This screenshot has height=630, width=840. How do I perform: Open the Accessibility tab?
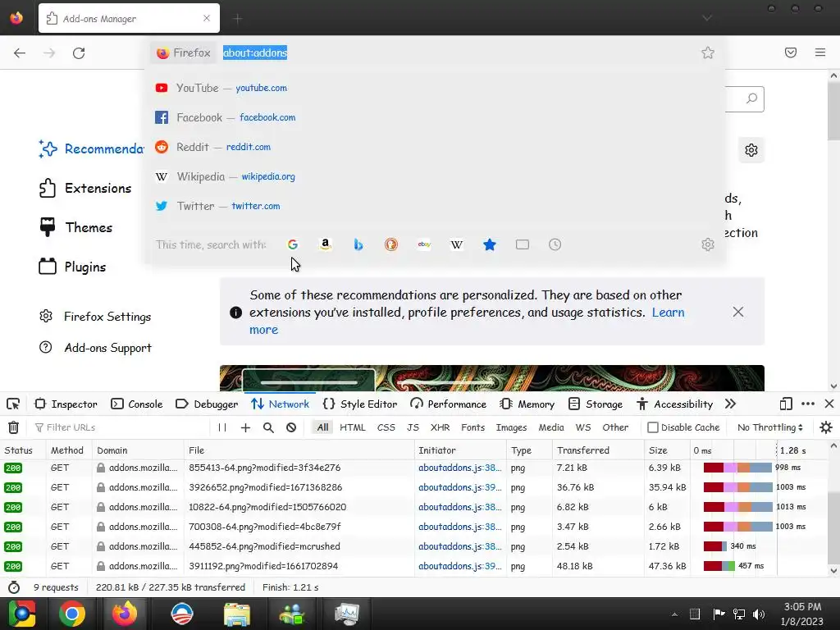click(x=674, y=404)
